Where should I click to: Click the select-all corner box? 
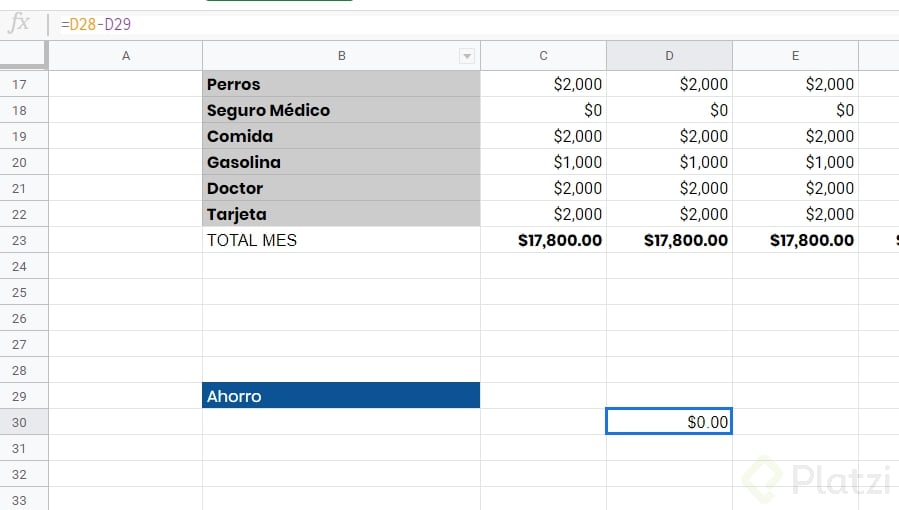pyautogui.click(x=23, y=54)
